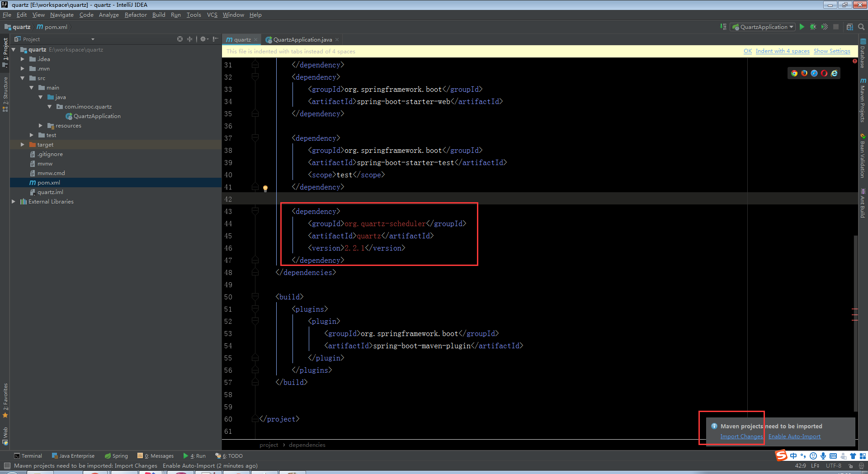Switch to the QuartzApplication.java editor tab
The image size is (868, 474).
(302, 40)
